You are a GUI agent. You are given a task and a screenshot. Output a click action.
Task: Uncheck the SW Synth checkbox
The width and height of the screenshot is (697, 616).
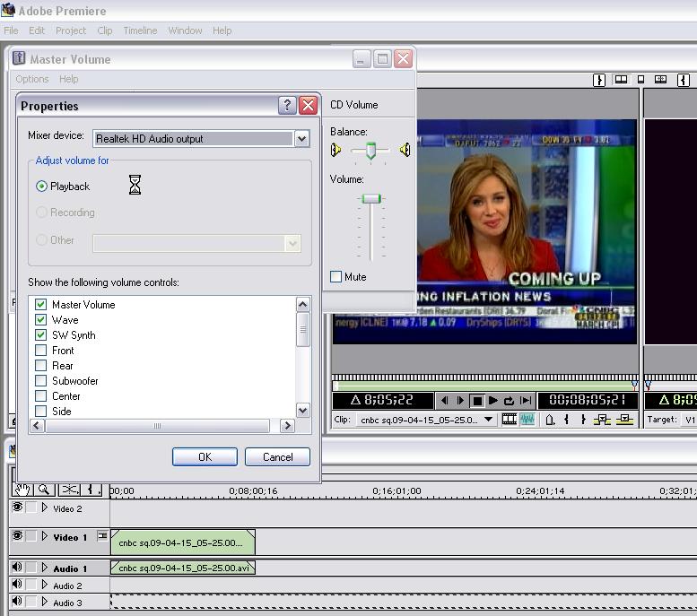41,334
